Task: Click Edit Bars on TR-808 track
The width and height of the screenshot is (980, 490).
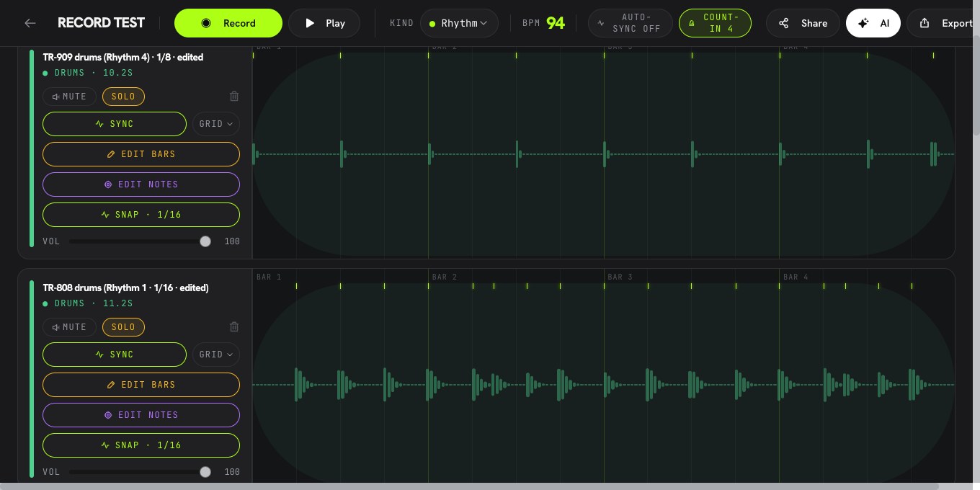Action: click(141, 385)
